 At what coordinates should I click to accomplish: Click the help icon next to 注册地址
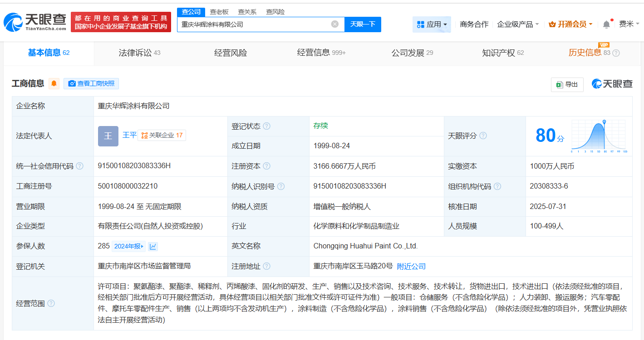[x=266, y=266]
